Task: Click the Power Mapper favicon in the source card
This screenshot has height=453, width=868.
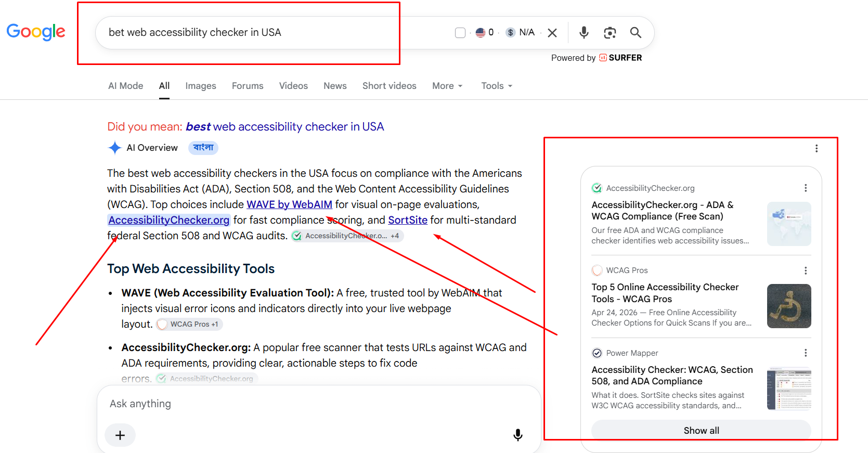Action: click(x=597, y=353)
